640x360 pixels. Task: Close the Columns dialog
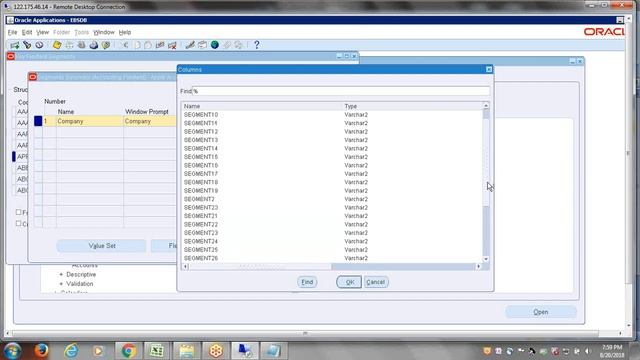click(489, 69)
